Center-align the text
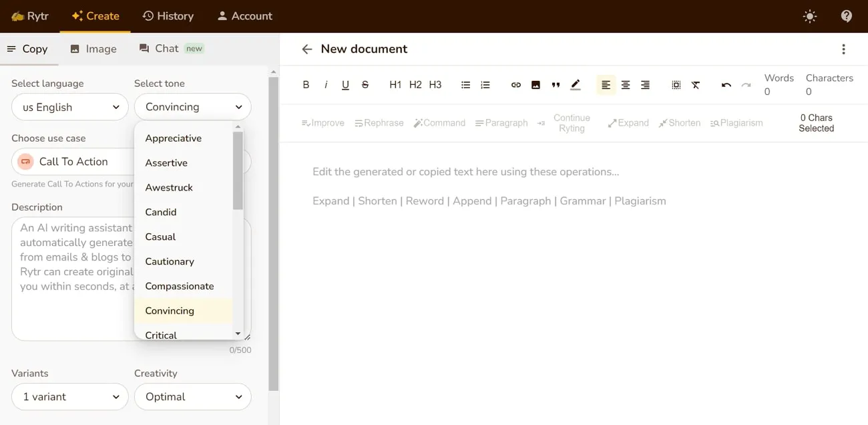868x425 pixels. (626, 85)
